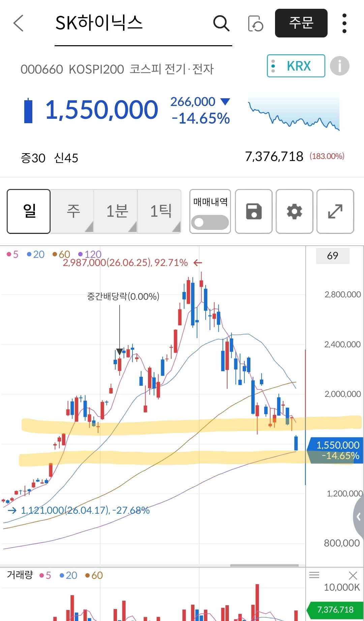Select the 일 daily chart tab

click(29, 212)
